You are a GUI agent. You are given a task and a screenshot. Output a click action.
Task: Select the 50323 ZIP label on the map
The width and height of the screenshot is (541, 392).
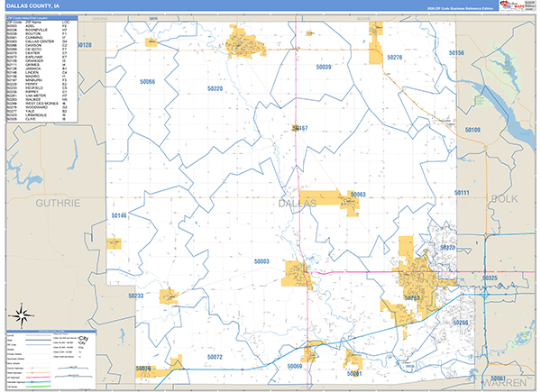click(x=447, y=248)
